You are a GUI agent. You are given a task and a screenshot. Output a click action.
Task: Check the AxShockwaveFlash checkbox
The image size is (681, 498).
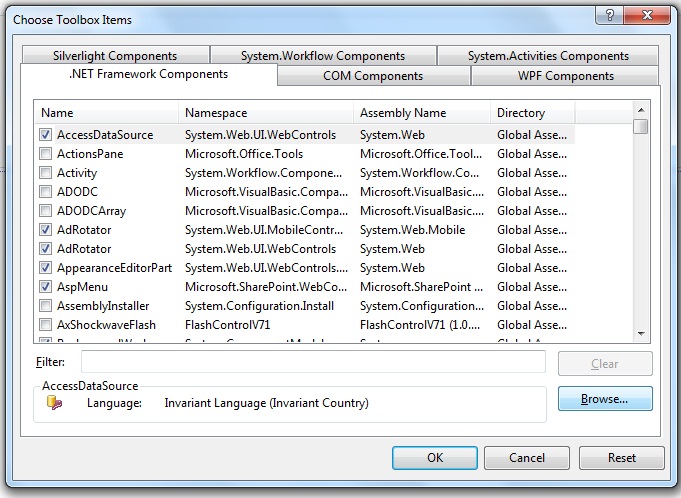(x=45, y=325)
